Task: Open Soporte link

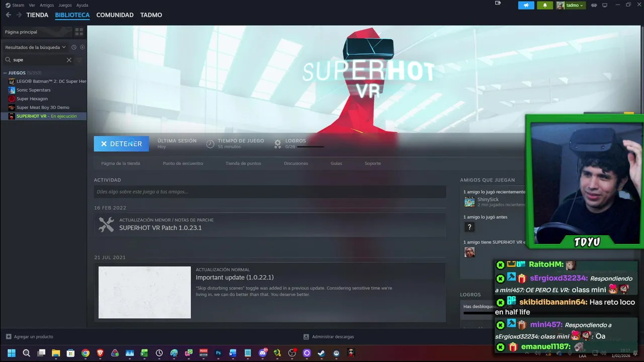Action: click(x=373, y=163)
